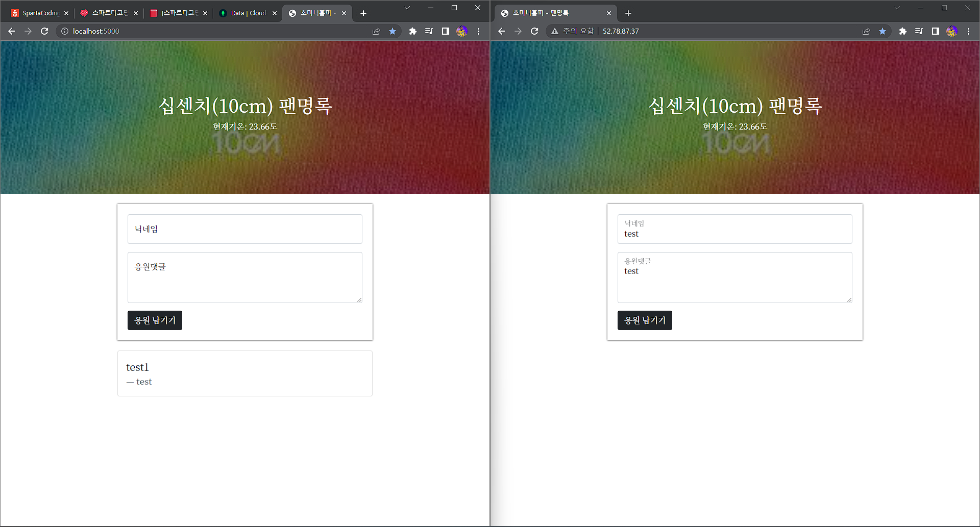Reload the 52.78.87.37 page
The height and width of the screenshot is (527, 980).
pos(534,31)
